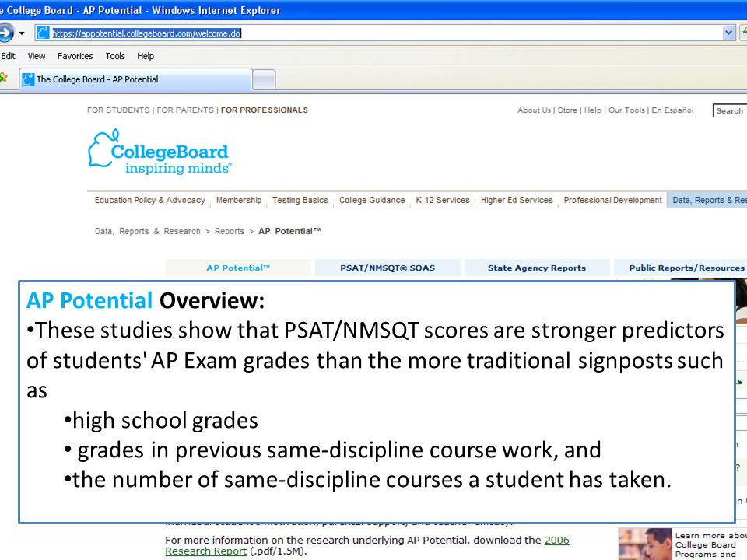Open Education Policy & Advocacy nav item
The image size is (747, 560).
pos(149,200)
